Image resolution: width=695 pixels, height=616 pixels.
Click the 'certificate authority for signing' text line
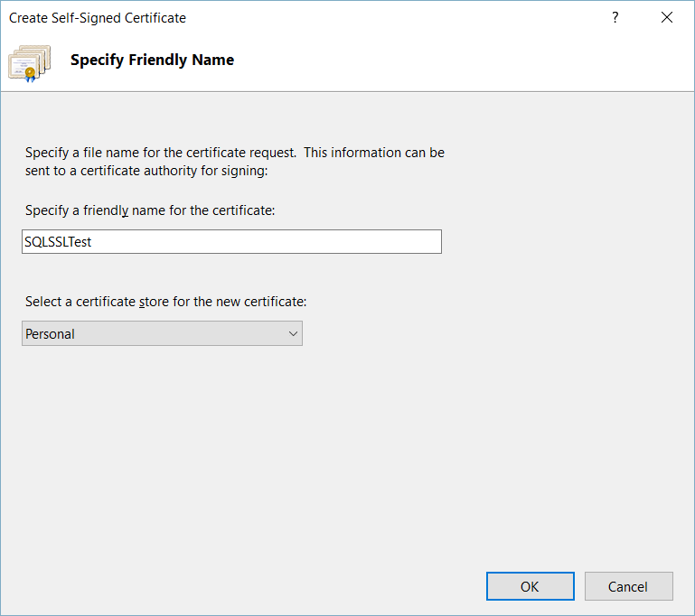(147, 169)
